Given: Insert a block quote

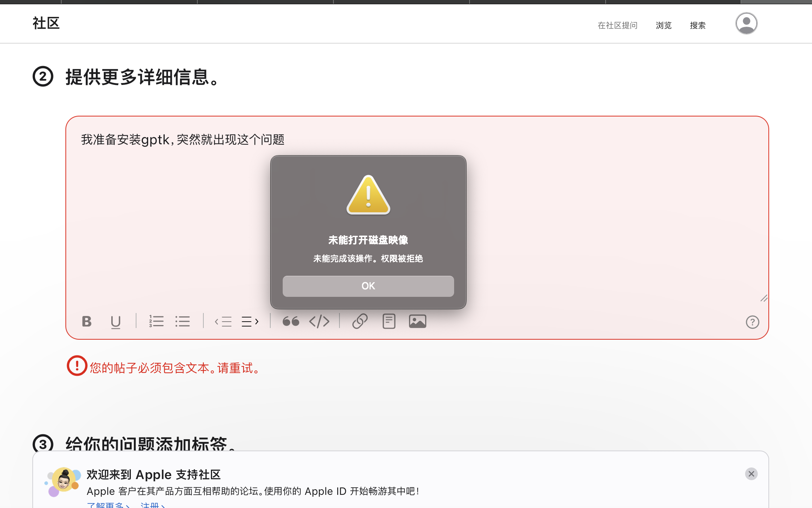Looking at the screenshot, I should [291, 322].
